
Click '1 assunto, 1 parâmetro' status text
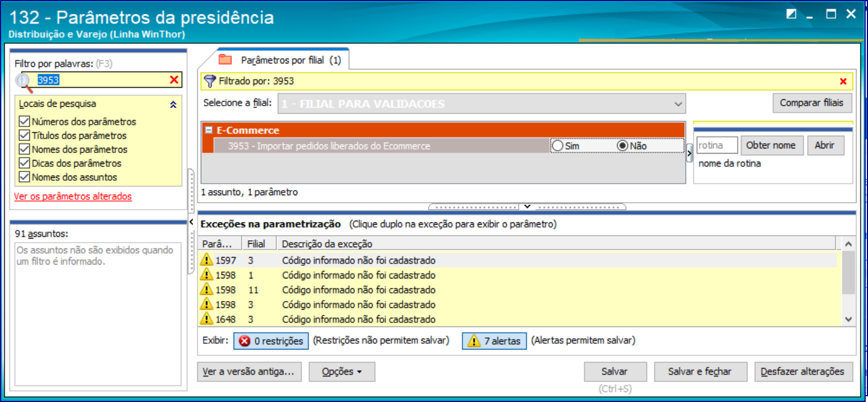point(249,192)
